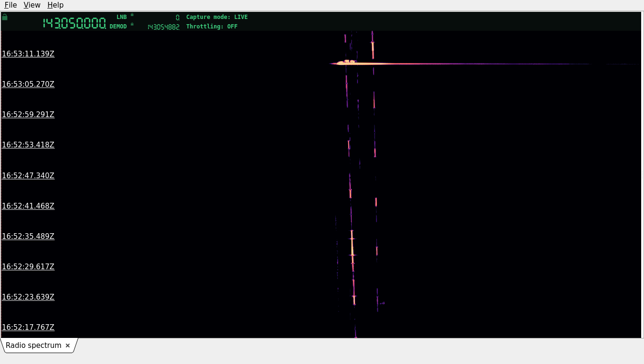Screen dimensions: 644x364
Task: Close the Radio spectrum tab
Action: click(68, 346)
